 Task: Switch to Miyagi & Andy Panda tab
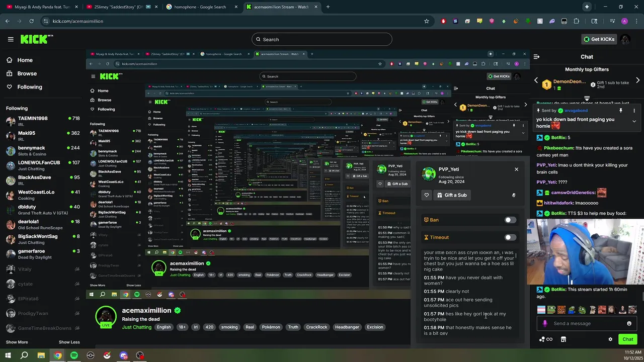tap(41, 7)
